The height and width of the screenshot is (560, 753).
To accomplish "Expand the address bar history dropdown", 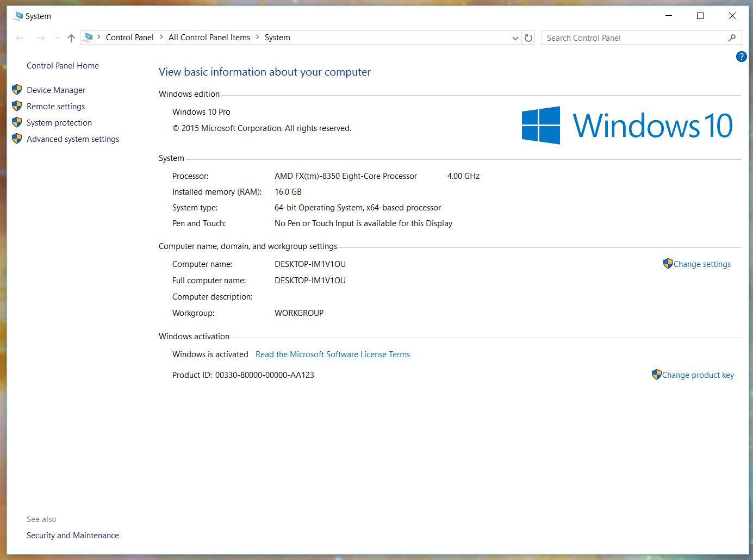I will (515, 38).
